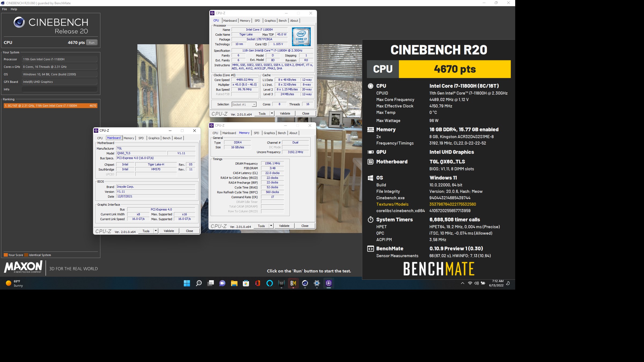
Task: Click top CPU-Z window title icon
Action: 212,13
